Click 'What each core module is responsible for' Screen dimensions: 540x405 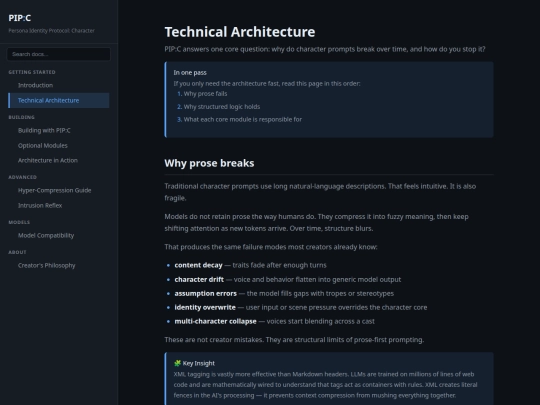tap(242, 120)
